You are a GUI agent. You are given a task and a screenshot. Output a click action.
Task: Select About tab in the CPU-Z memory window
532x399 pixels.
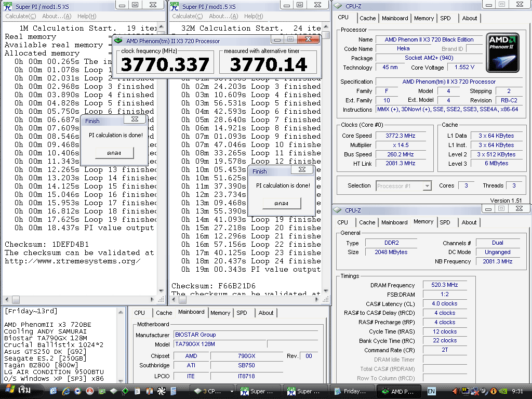469,222
